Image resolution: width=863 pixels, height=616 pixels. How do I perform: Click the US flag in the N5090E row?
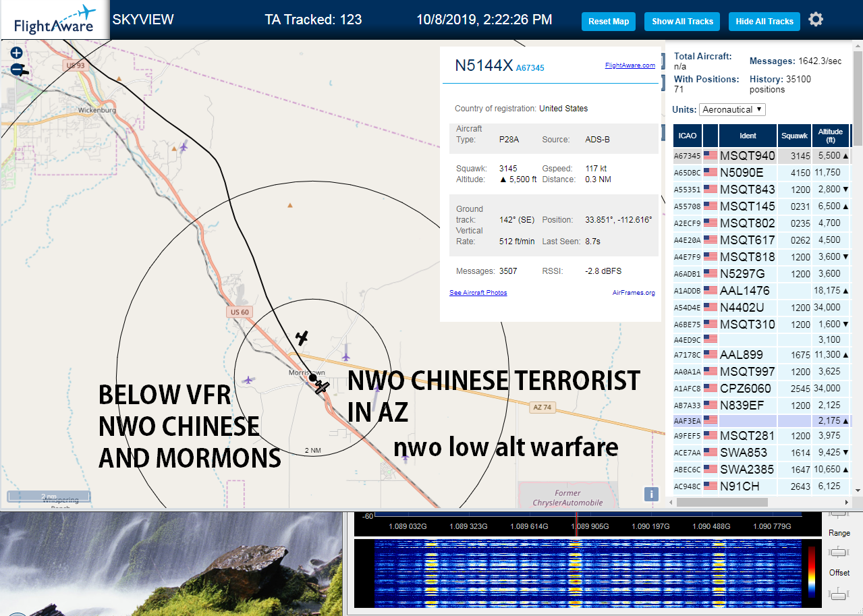pyautogui.click(x=710, y=173)
